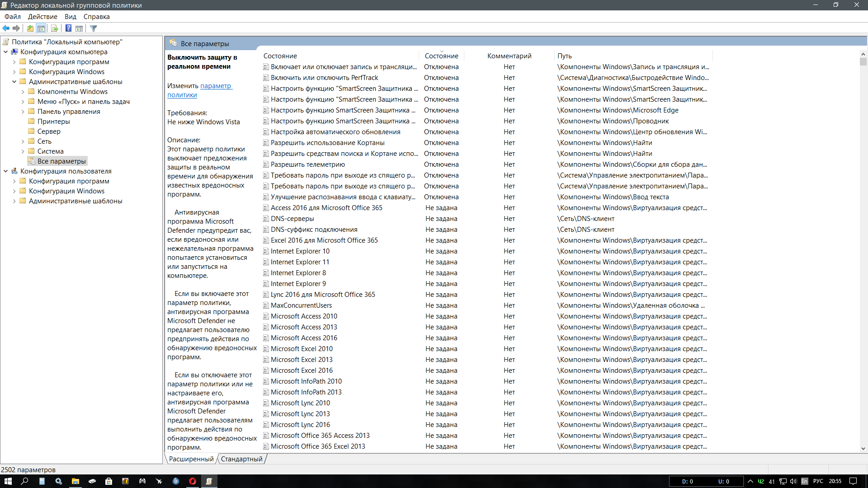Expand the Компоненты Windows tree node

coord(23,92)
